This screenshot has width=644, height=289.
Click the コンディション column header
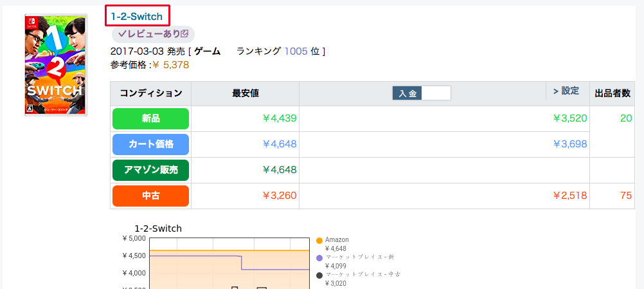[x=151, y=93]
